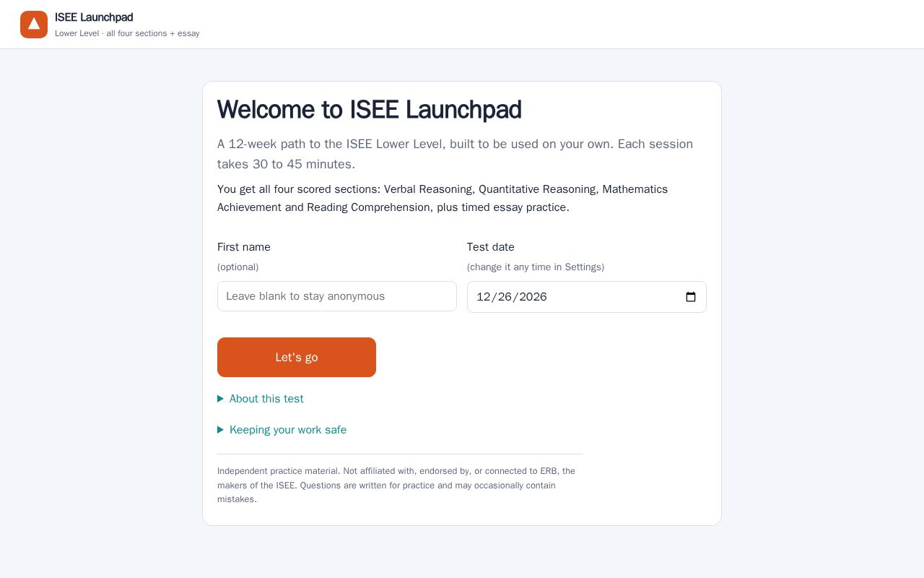
Task: Start with the Let's go button
Action: coord(297,357)
